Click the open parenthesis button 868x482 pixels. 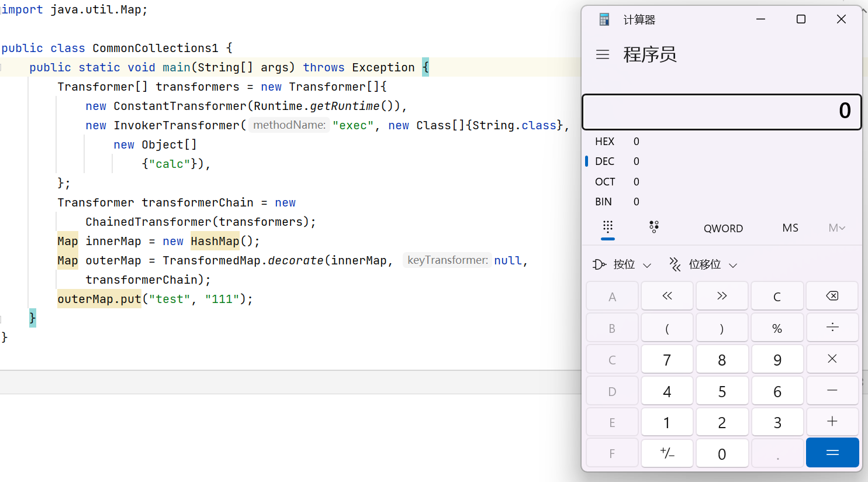click(x=667, y=328)
